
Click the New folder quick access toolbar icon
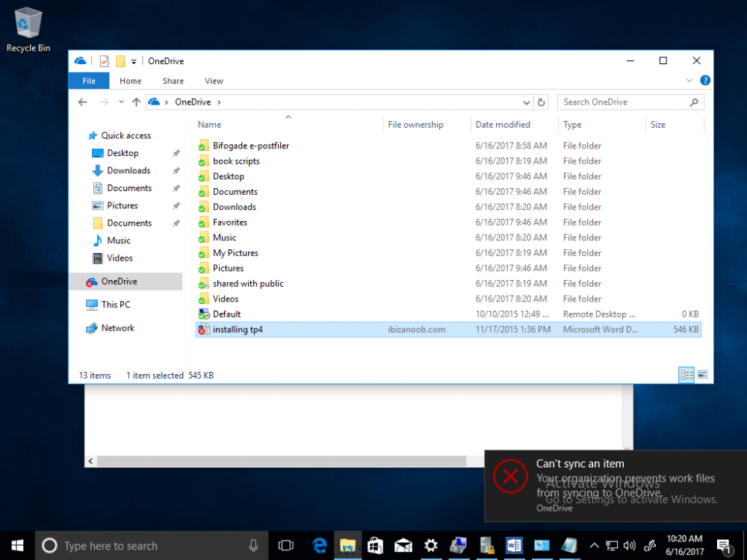click(120, 61)
